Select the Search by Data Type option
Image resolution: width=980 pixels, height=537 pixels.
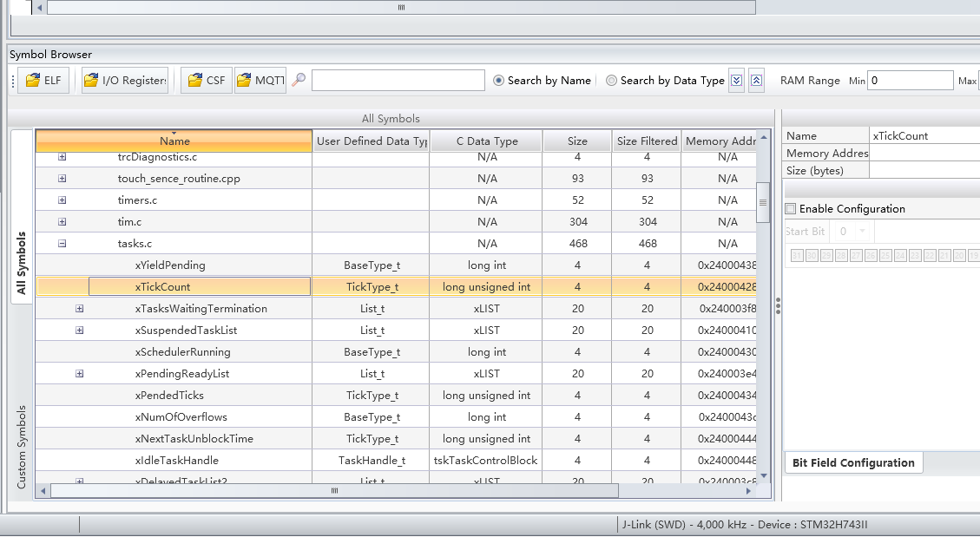[611, 81]
